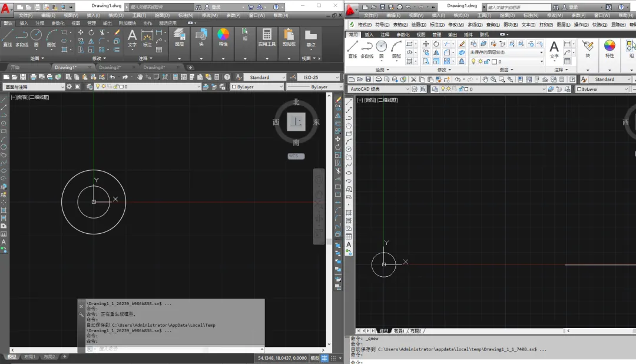Select the 直线 line tool in left ribbon
This screenshot has height=364, width=636.
click(x=7, y=37)
